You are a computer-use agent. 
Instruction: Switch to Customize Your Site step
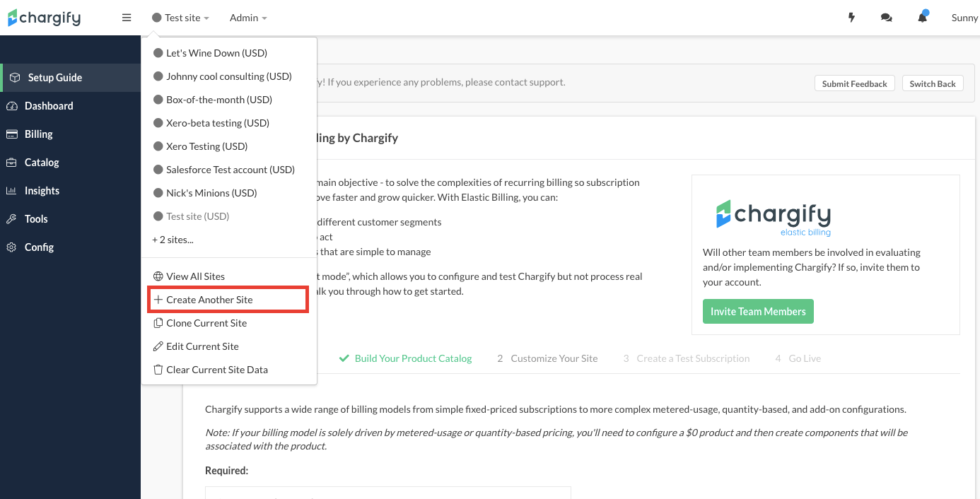[x=554, y=358]
